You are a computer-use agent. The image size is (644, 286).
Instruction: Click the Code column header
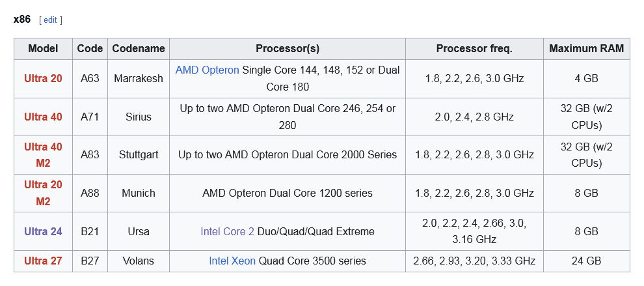(x=90, y=49)
